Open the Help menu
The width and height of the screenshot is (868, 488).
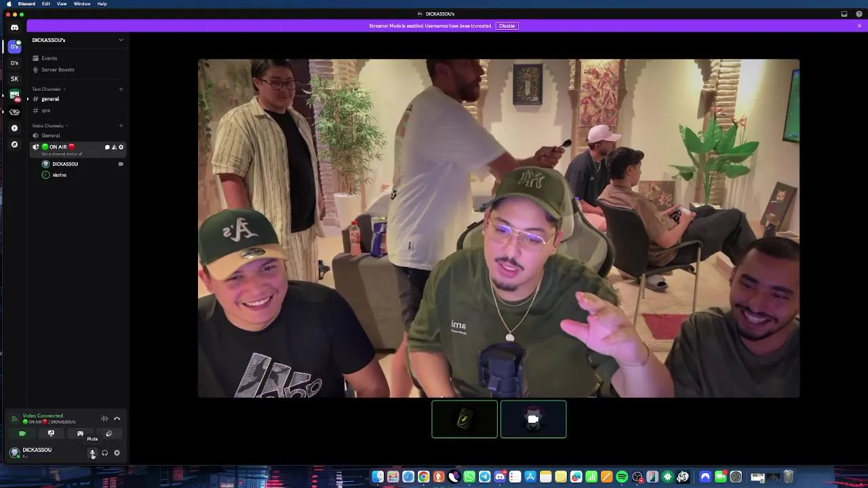(x=102, y=4)
